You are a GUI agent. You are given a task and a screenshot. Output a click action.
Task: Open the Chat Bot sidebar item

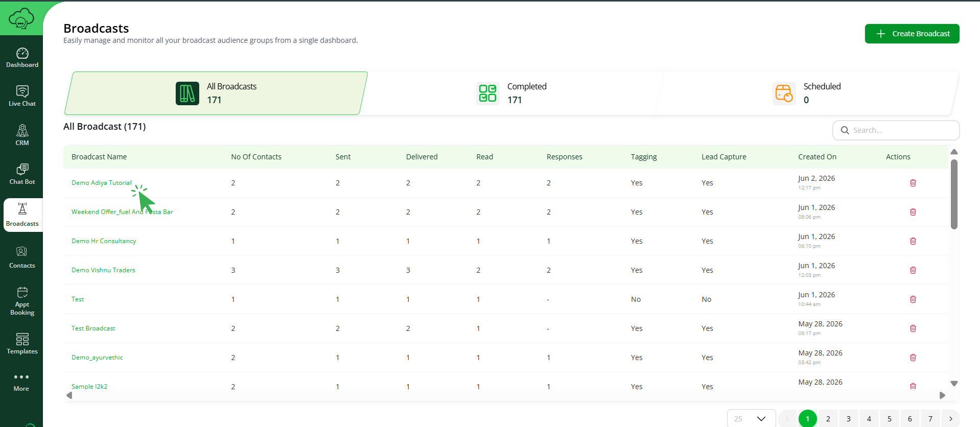(x=22, y=174)
